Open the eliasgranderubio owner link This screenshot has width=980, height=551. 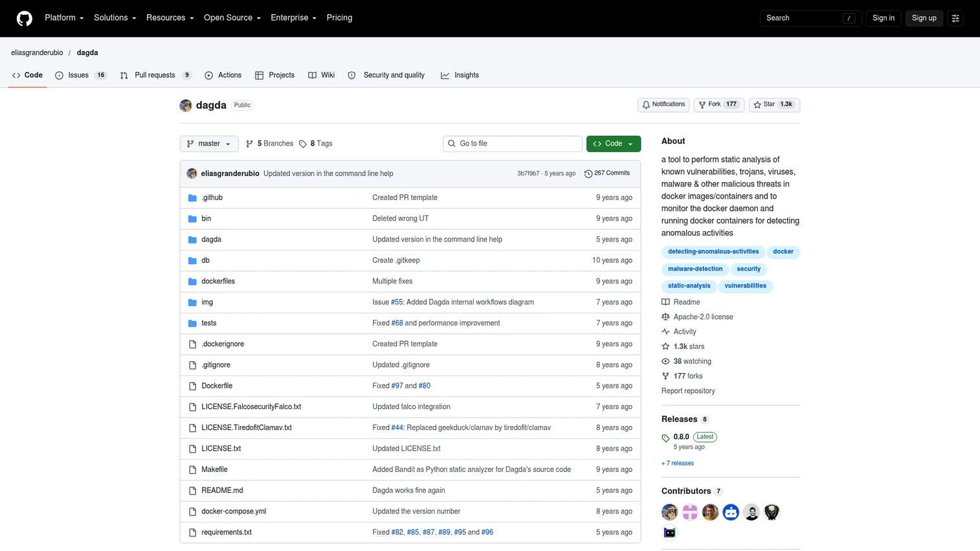click(x=37, y=53)
